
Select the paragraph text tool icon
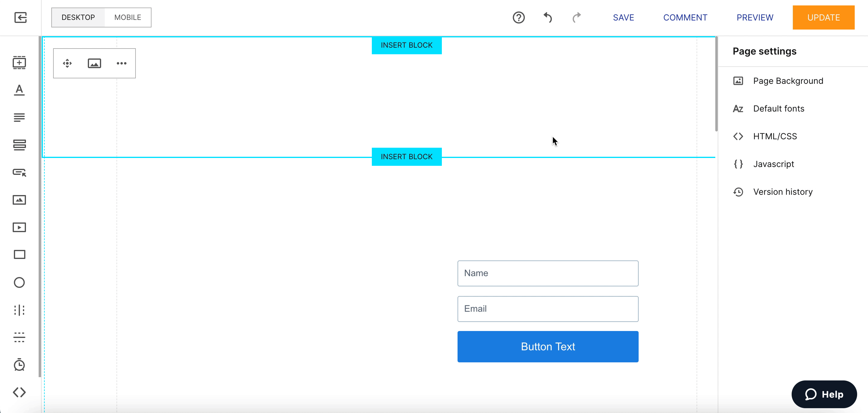(x=19, y=118)
